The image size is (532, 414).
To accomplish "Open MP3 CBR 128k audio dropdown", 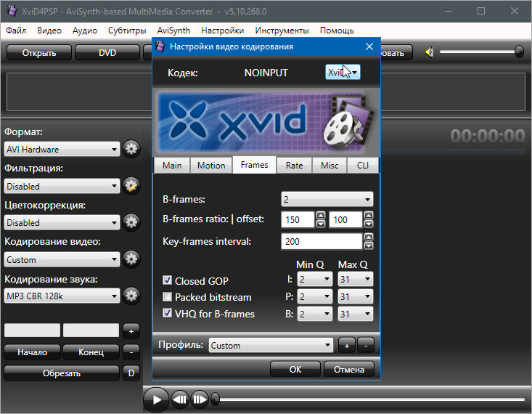I will tap(62, 296).
